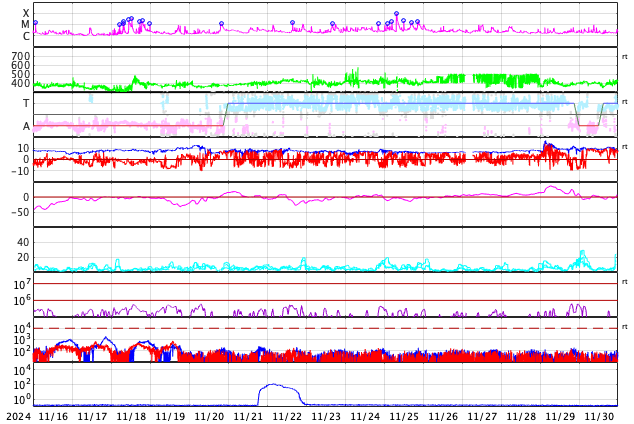Select the 11/16 date label
The height and width of the screenshot is (424, 634).
coord(53,416)
